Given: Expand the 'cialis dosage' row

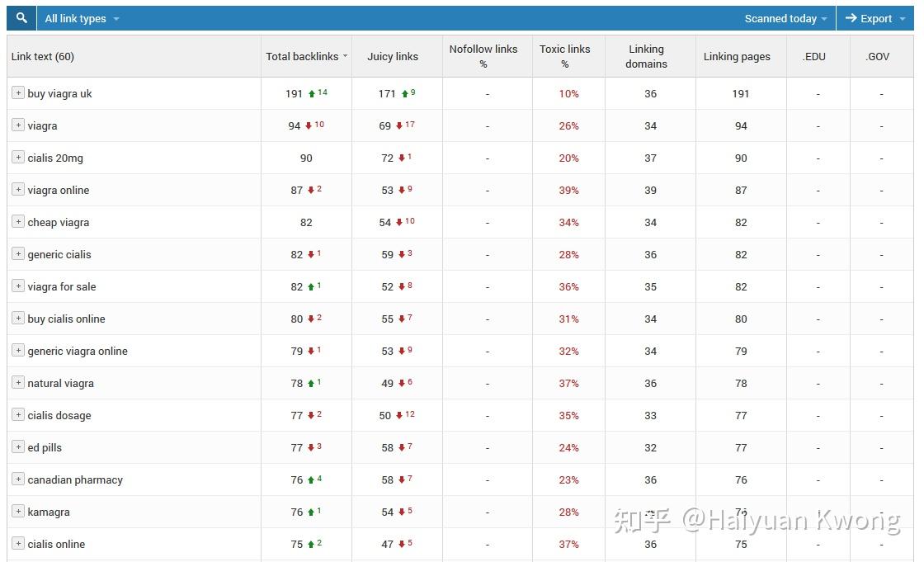Looking at the screenshot, I should [x=18, y=414].
